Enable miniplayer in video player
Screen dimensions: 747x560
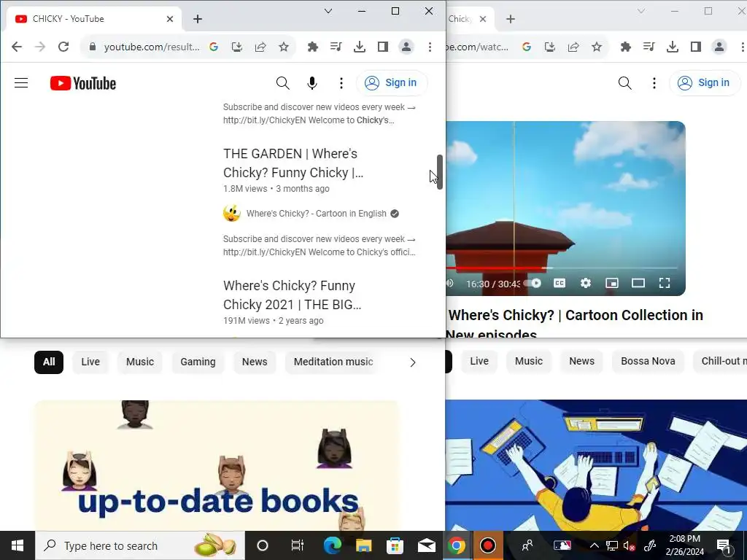point(612,284)
